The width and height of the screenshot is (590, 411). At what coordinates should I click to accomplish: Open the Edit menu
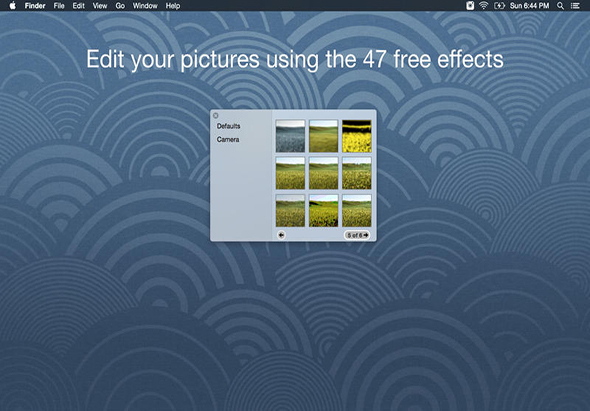tap(78, 6)
